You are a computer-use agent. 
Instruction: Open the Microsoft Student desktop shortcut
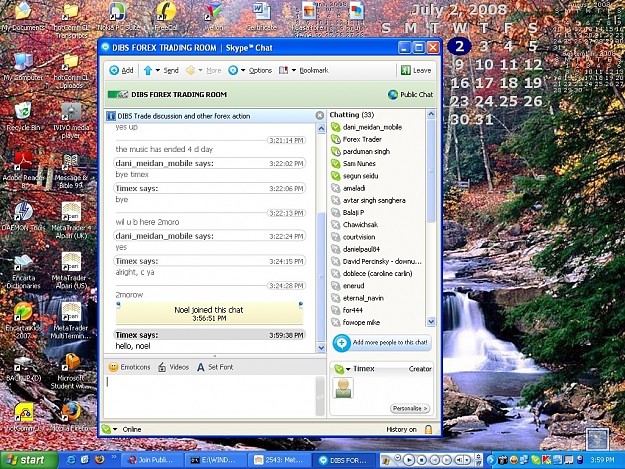72,372
